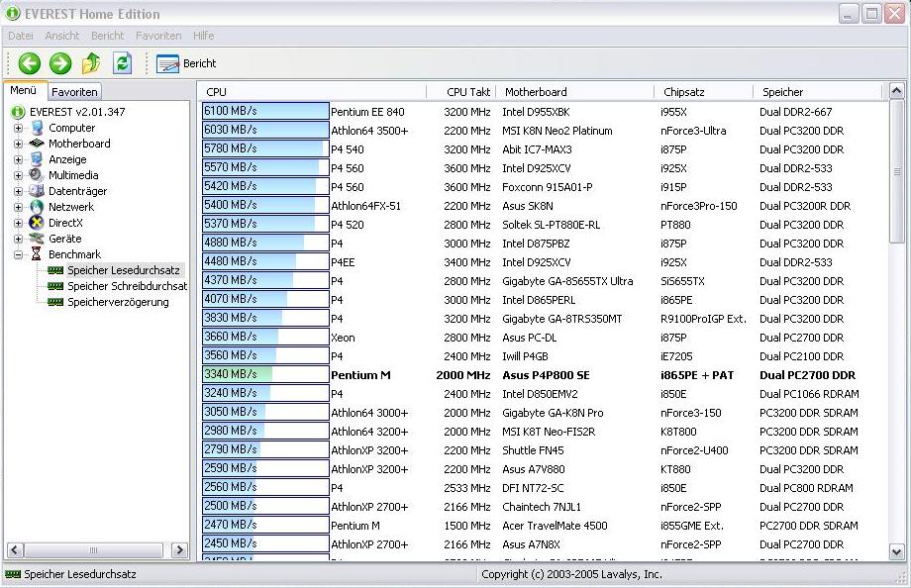Viewport: 911px width, 588px height.
Task: Click the EVEREST title bar info icon
Action: 13,13
